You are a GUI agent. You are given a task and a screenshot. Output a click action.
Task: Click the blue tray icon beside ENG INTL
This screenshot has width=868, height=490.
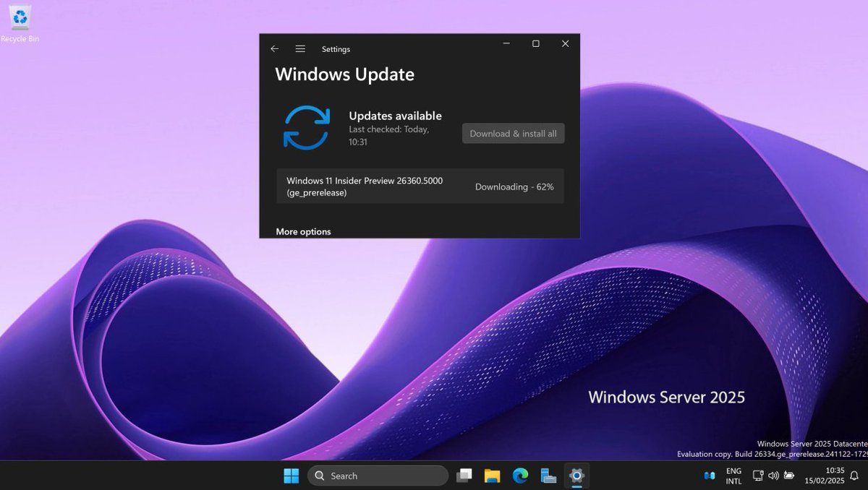coord(709,476)
